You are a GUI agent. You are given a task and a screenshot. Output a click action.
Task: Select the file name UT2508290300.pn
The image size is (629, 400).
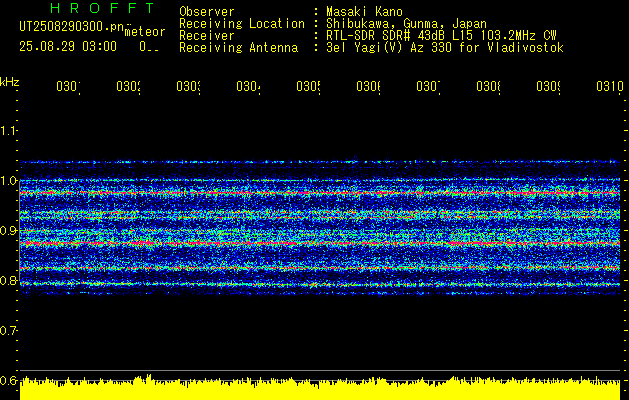72,26
